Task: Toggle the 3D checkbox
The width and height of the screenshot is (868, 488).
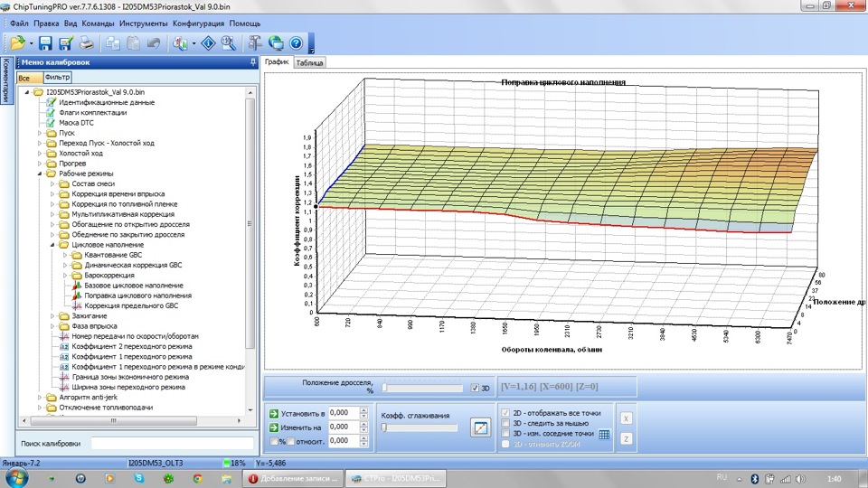Action: click(x=476, y=389)
